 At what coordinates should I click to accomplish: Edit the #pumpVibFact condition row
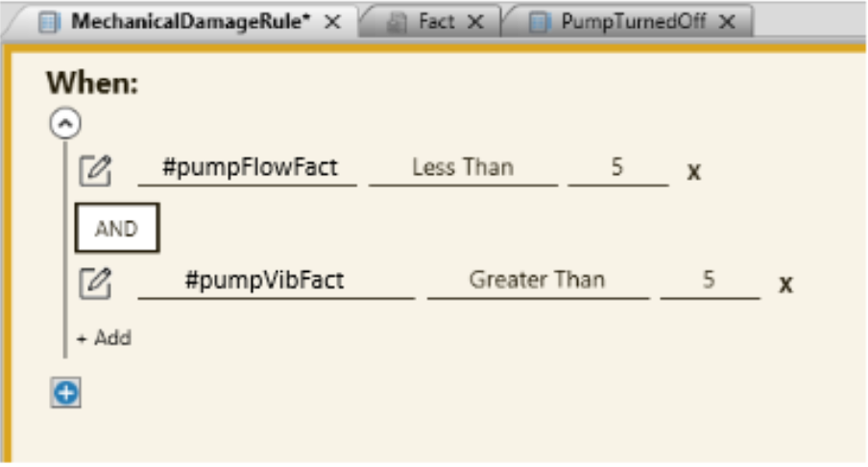tap(95, 283)
